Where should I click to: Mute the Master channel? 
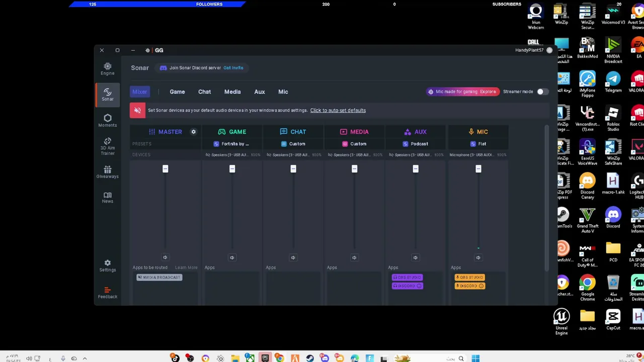[165, 257]
